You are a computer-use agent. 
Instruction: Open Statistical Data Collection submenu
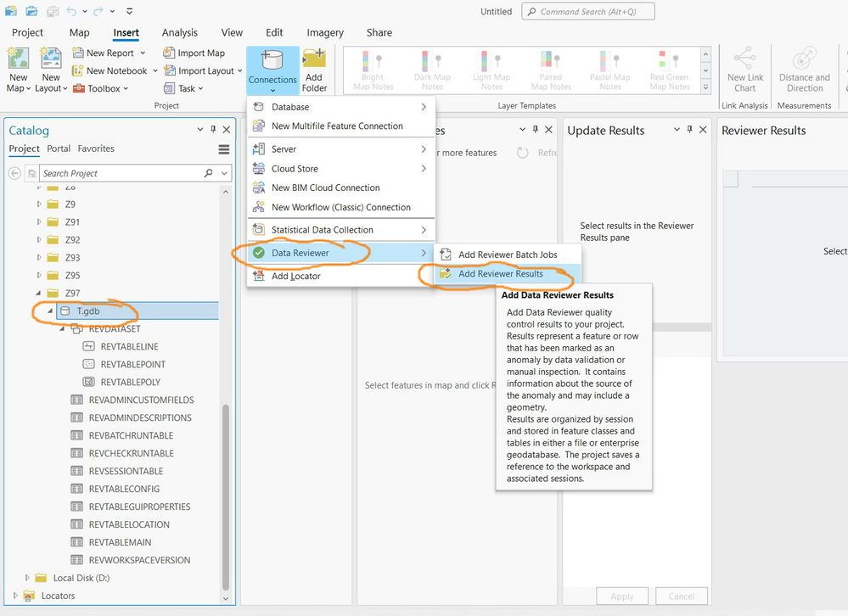coord(340,230)
